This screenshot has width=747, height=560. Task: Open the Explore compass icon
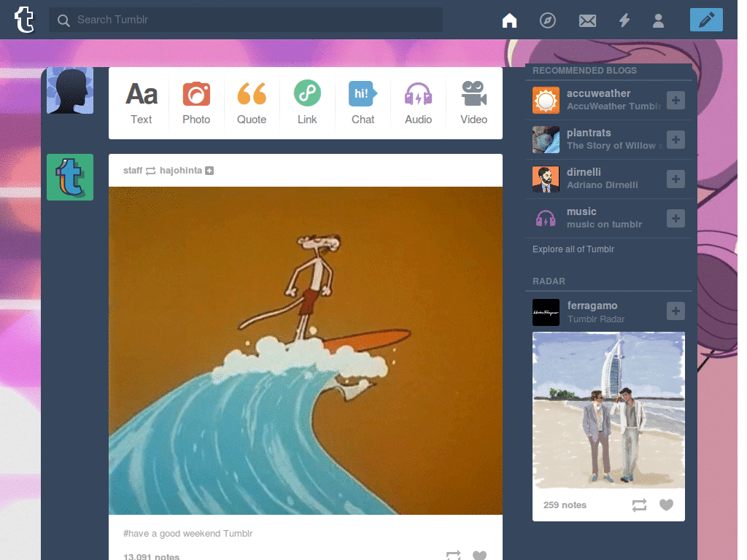point(547,20)
